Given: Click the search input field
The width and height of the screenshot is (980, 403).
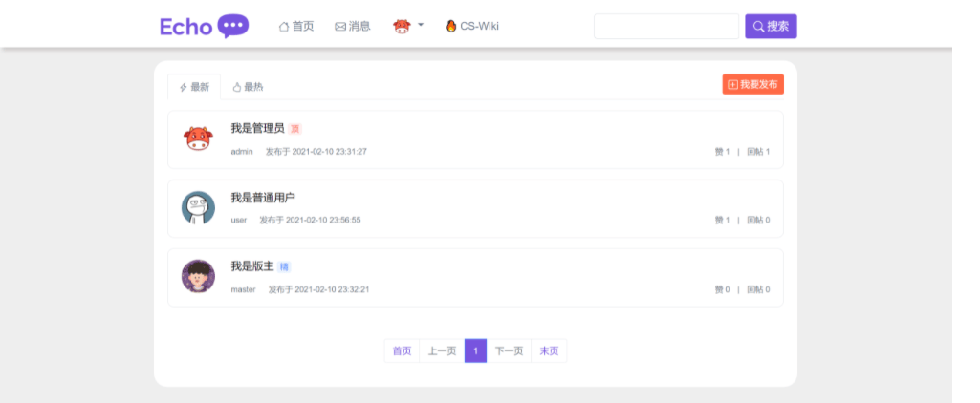Looking at the screenshot, I should [665, 27].
